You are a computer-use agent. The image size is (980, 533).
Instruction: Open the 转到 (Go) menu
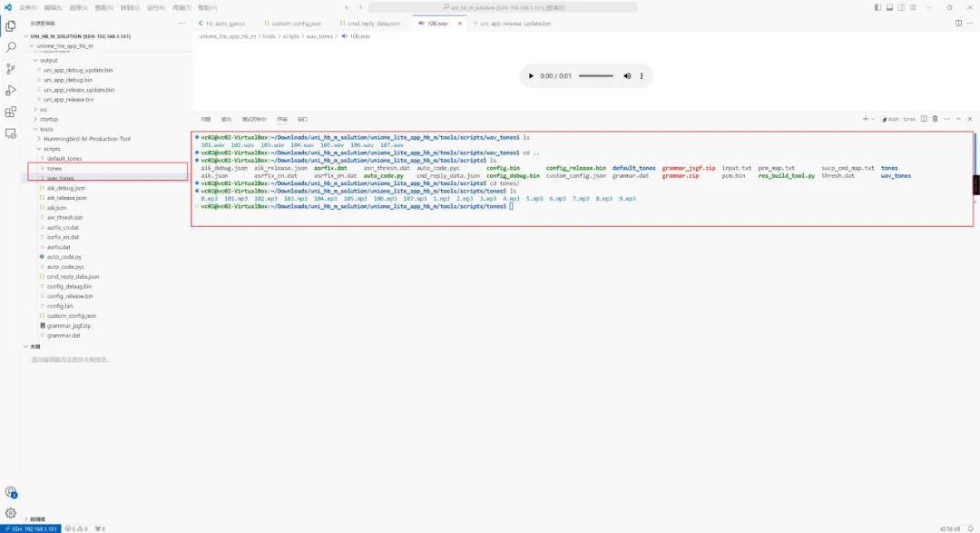point(130,7)
